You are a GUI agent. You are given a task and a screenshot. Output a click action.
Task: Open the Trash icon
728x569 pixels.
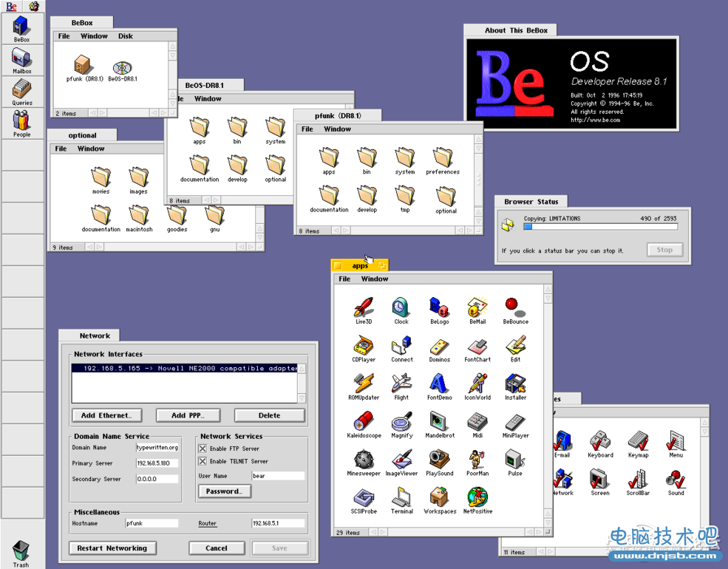[21, 551]
